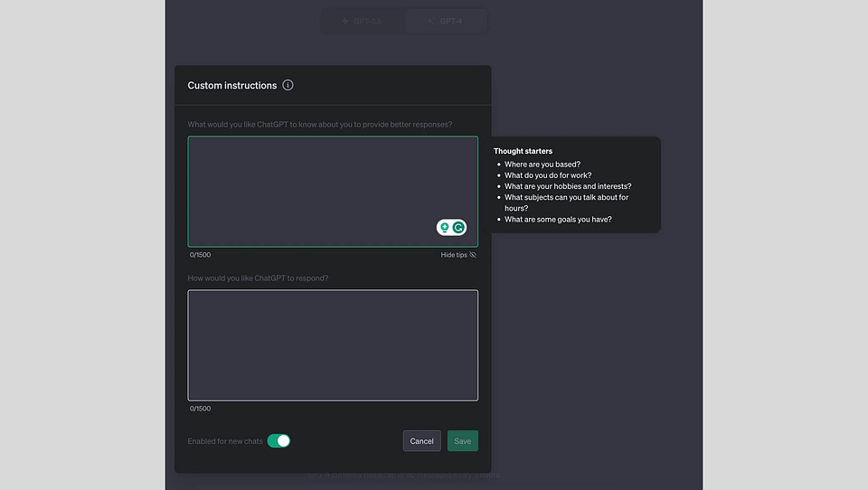This screenshot has width=868, height=490.
Task: Click the Custom instructions title text
Action: tap(232, 85)
